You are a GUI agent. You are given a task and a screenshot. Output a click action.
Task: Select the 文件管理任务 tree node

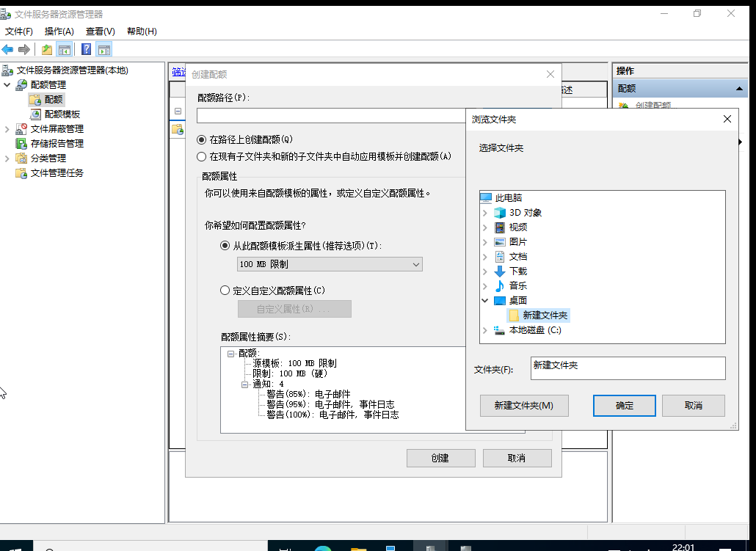point(57,173)
